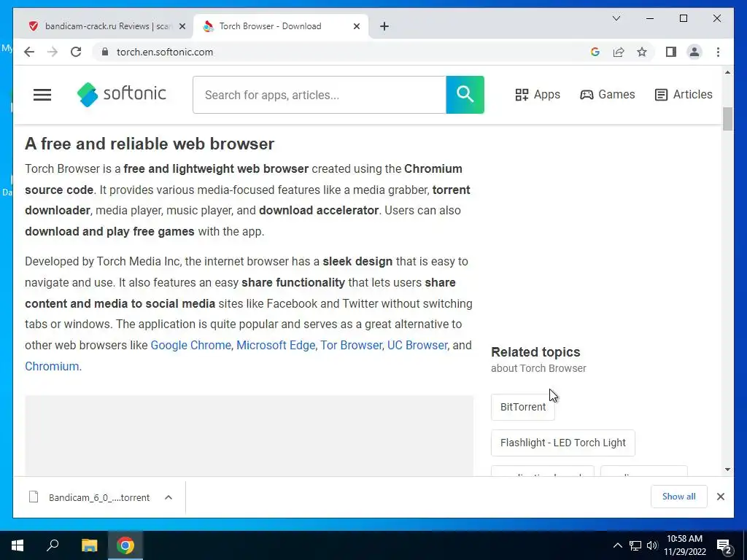Click the page vertical scrollbar thumb
This screenshot has width=747, height=560.
[x=727, y=119]
